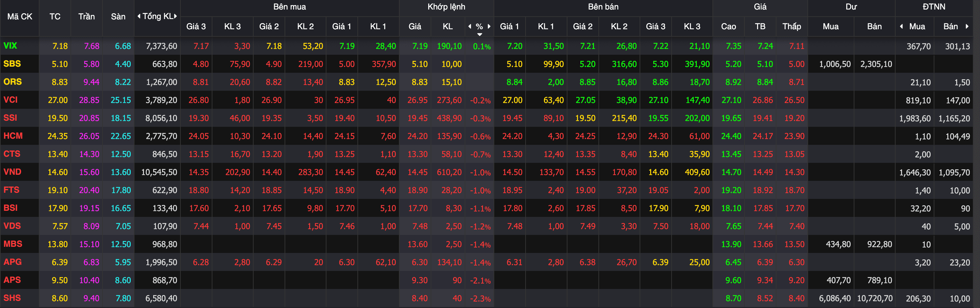Open the HCM stock symbol

pyautogui.click(x=13, y=136)
